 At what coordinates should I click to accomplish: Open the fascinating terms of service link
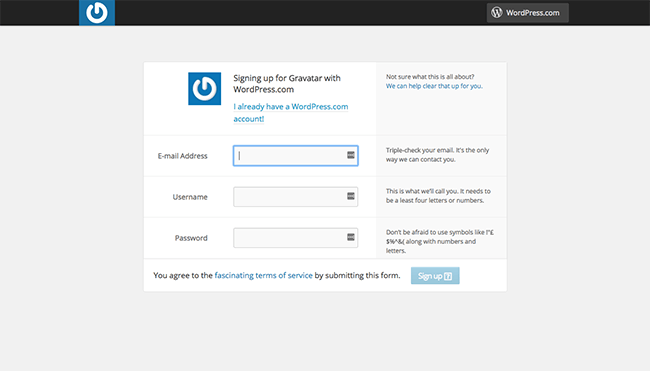click(x=263, y=275)
